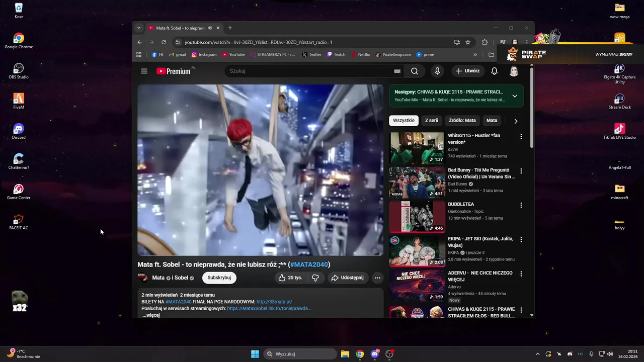
Task: Open FiveM desktop icon
Action: pos(19,101)
